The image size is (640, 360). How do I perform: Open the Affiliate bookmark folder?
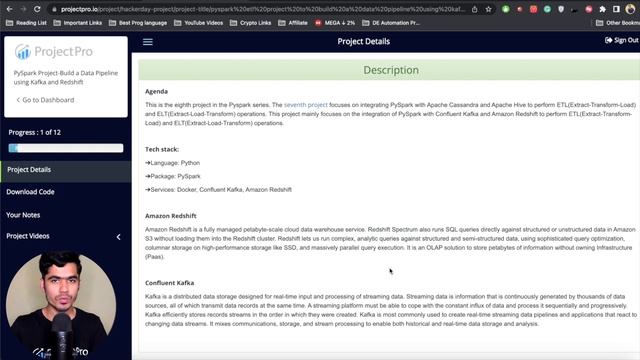click(293, 23)
